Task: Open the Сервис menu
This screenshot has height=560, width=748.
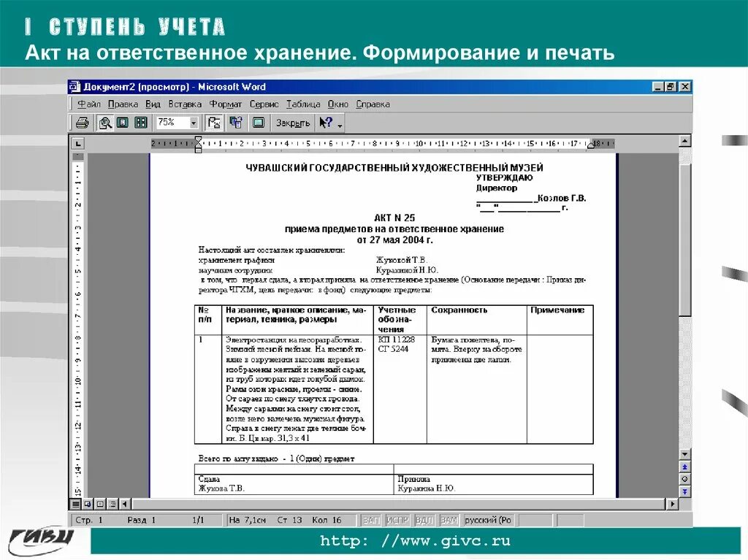Action: [264, 104]
